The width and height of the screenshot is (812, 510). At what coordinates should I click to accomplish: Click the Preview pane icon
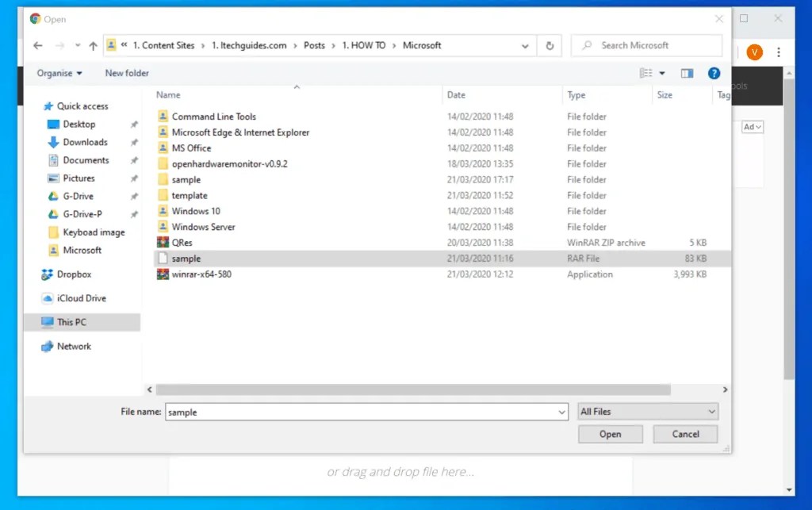click(x=687, y=72)
